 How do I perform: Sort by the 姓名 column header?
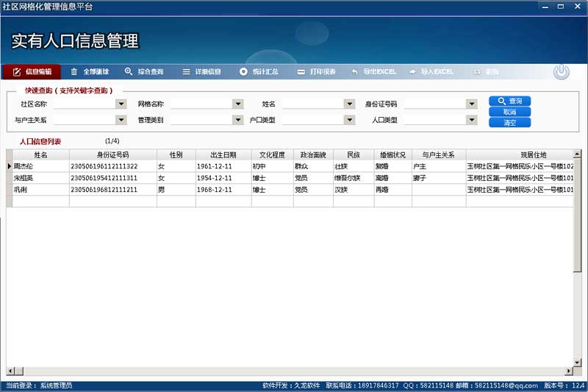41,155
